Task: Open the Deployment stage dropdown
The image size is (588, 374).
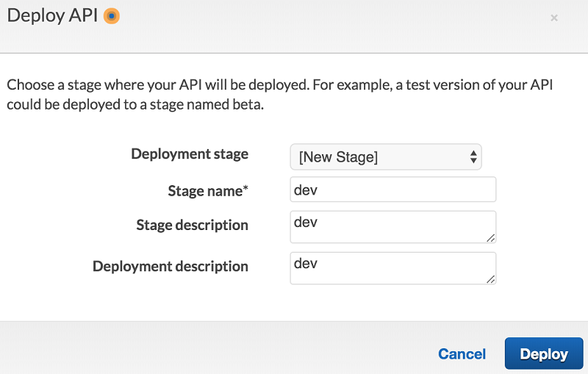Action: click(386, 157)
